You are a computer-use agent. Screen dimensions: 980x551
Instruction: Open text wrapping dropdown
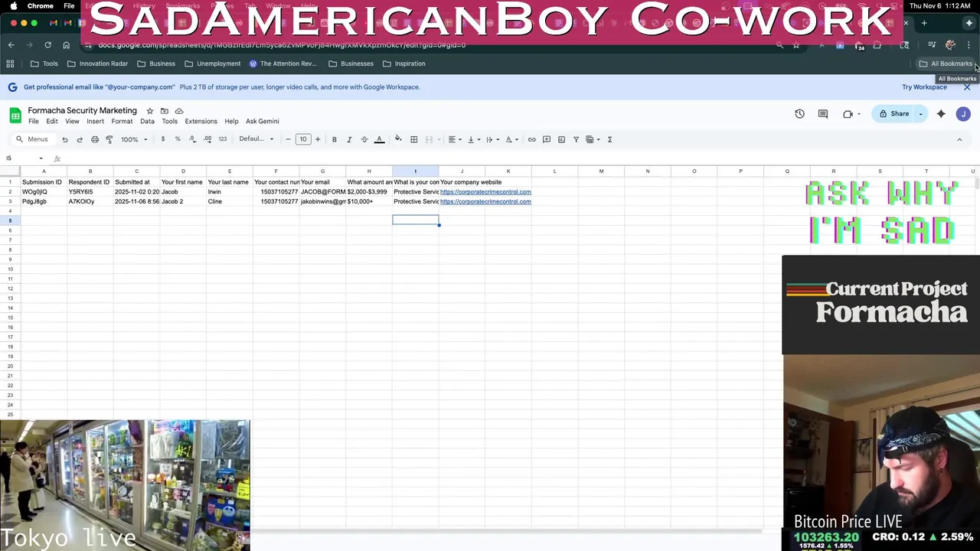pyautogui.click(x=492, y=139)
